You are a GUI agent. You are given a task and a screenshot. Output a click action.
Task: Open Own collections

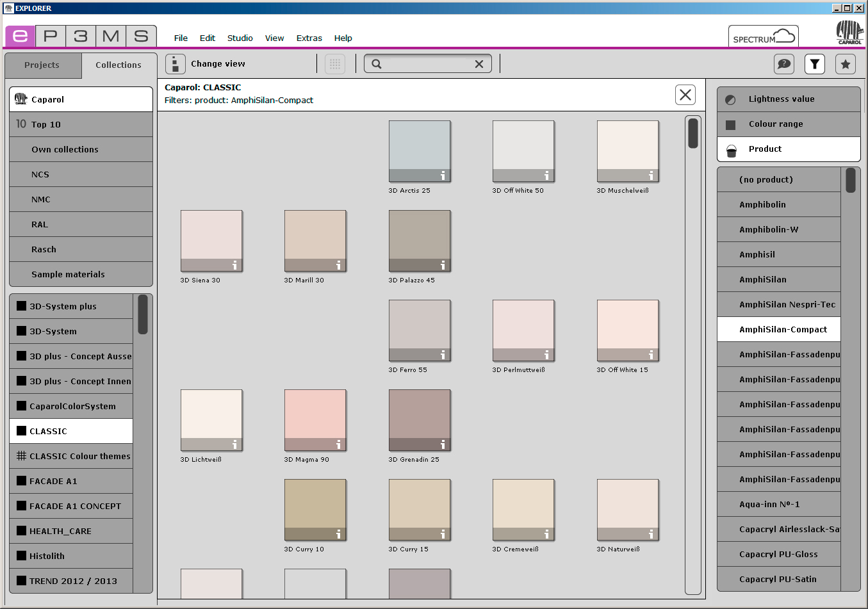pyautogui.click(x=81, y=149)
